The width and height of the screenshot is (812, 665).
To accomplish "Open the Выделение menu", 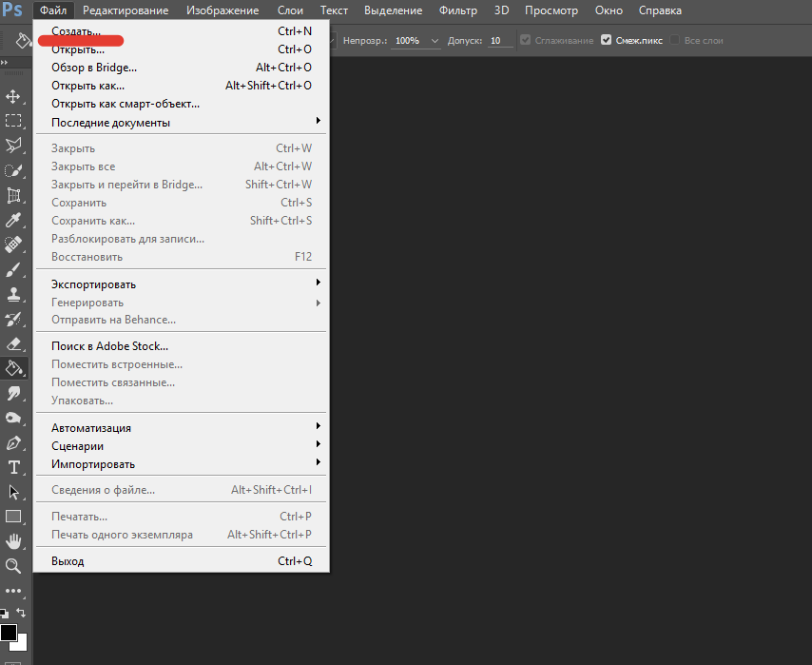I will 393,10.
